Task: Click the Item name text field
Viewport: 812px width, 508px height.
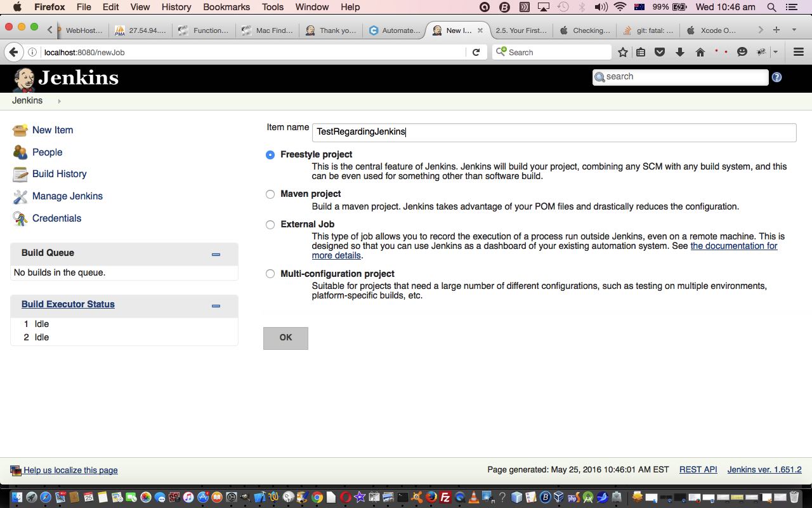Action: [x=554, y=132]
